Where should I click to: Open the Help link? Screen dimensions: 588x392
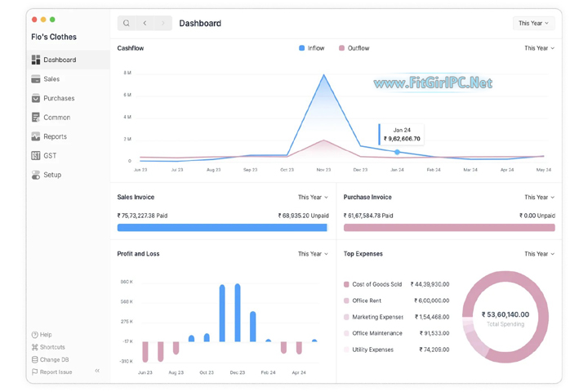tap(42, 335)
